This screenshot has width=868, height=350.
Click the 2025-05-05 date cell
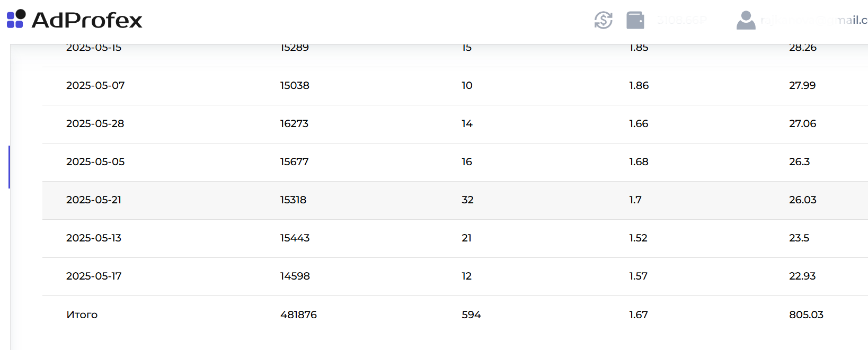95,161
